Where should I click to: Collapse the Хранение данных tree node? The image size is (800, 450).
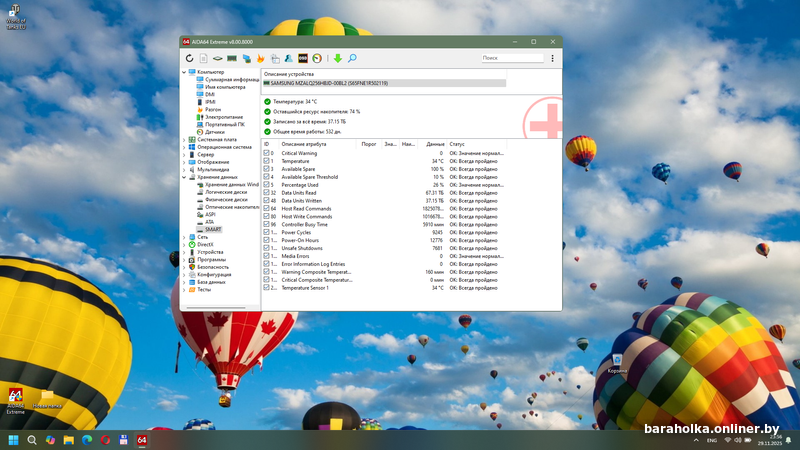[185, 177]
